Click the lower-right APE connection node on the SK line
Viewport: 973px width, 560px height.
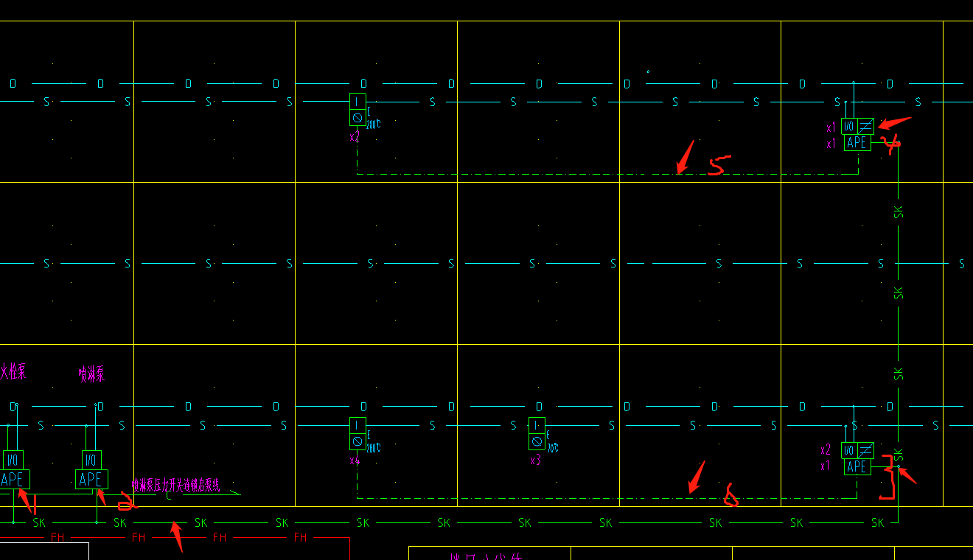click(x=899, y=466)
